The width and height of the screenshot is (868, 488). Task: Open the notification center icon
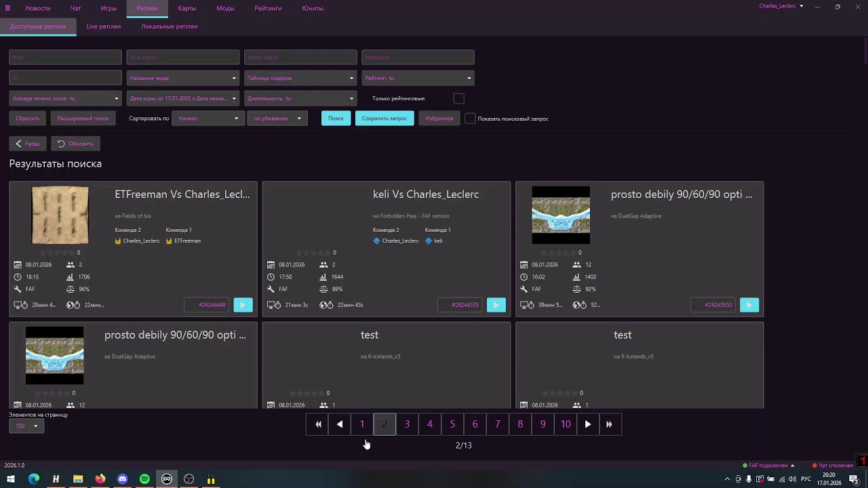point(854,480)
